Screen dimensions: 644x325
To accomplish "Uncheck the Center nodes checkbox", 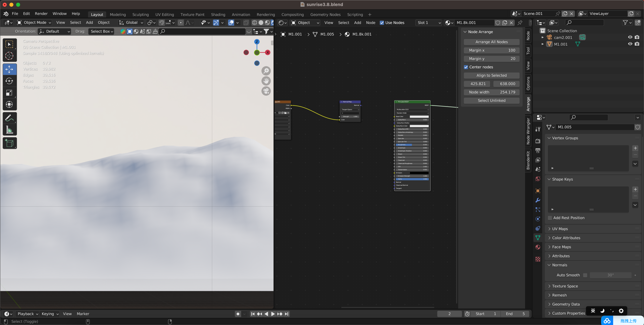I will (x=466, y=67).
